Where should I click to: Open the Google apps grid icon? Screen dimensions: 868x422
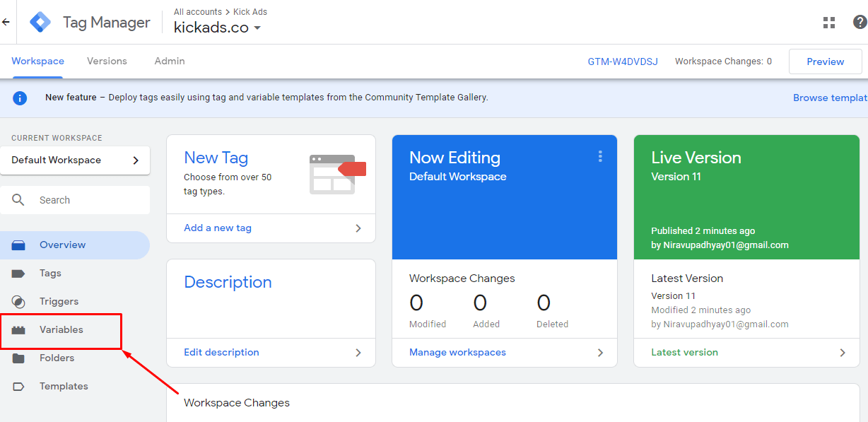(829, 23)
